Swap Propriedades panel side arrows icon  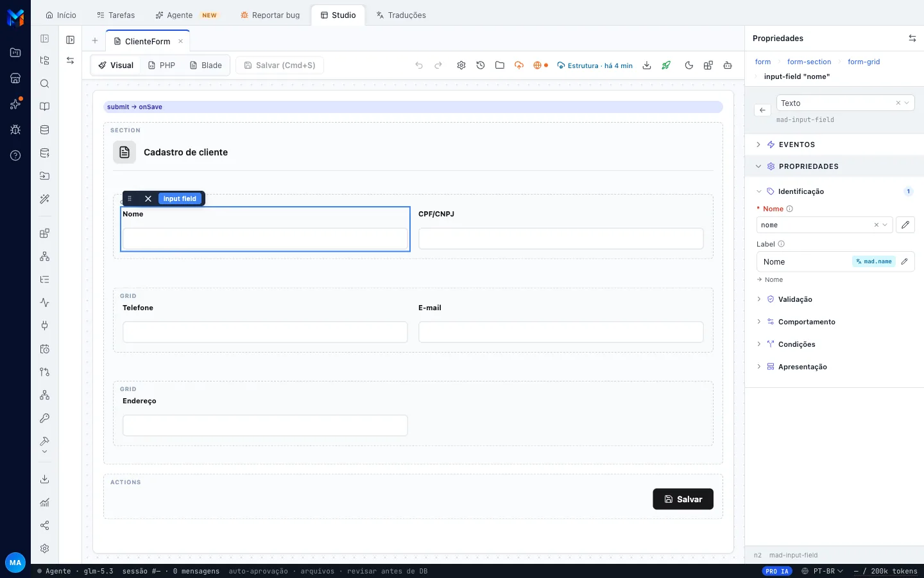click(912, 39)
